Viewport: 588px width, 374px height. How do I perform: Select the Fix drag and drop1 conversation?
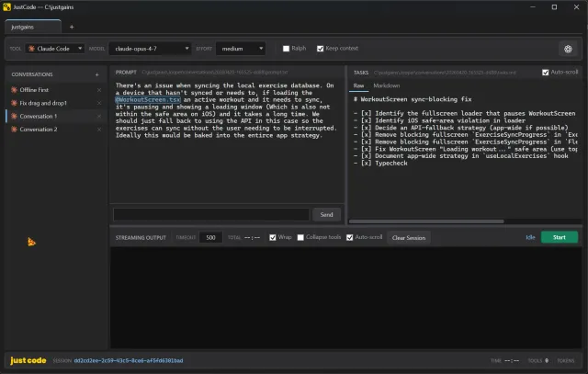(x=55, y=103)
